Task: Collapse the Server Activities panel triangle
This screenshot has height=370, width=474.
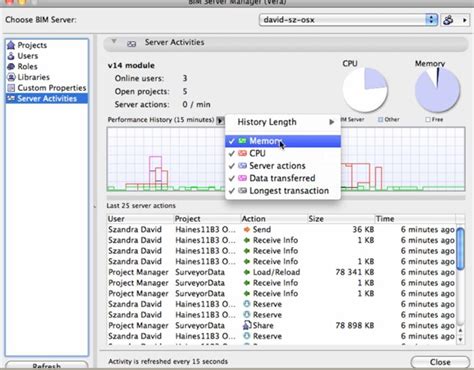Action: [114, 42]
